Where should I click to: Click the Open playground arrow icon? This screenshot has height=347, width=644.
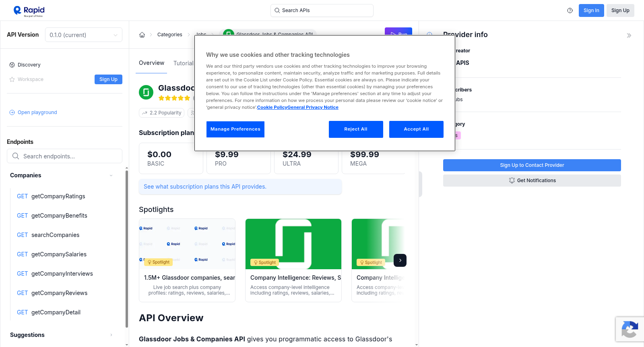[12, 112]
